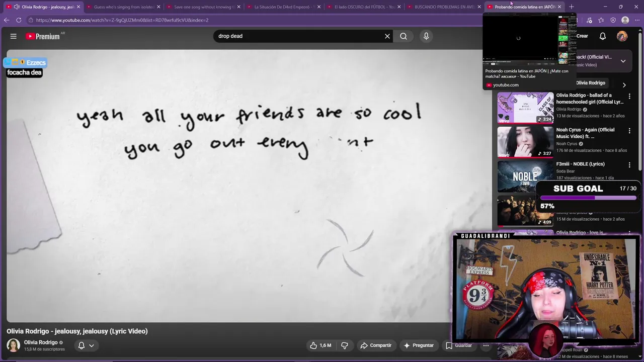This screenshot has width=644, height=362.
Task: Collapse the playlist panel with chevron
Action: 623,61
